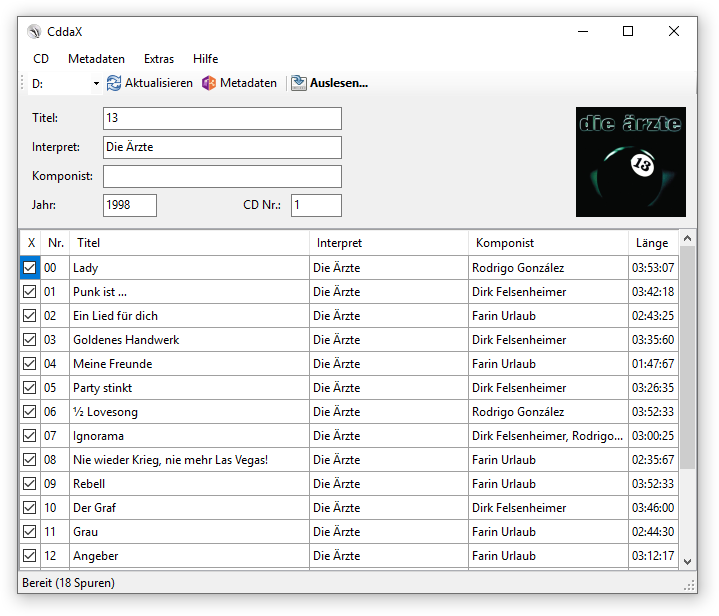Toggle checkbox for track 05 Party stinkt
Viewport: 719px width, 616px height.
pyautogui.click(x=30, y=388)
